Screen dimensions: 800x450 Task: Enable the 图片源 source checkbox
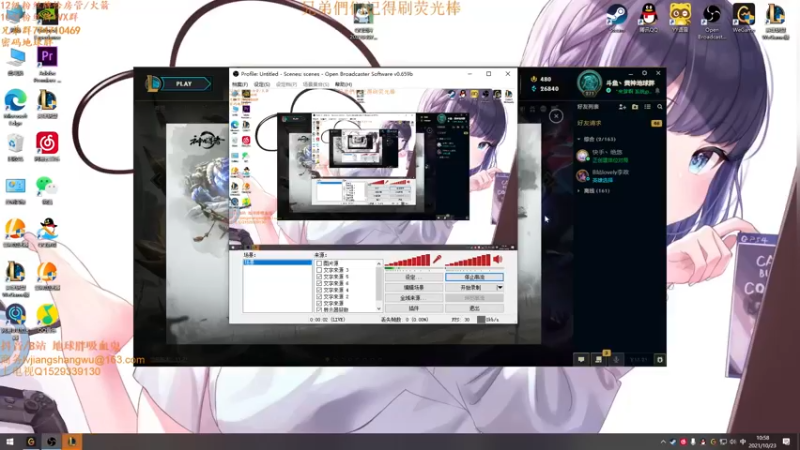319,263
